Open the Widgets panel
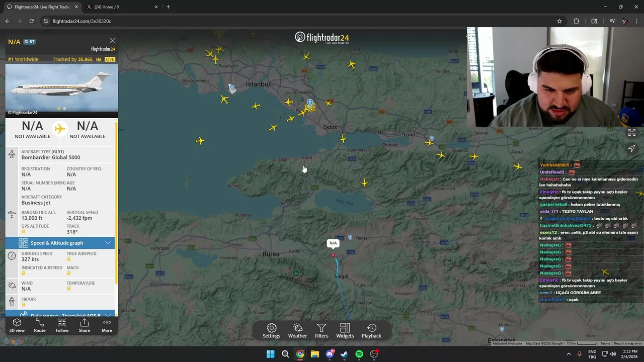The width and height of the screenshot is (644, 362). coord(345,331)
